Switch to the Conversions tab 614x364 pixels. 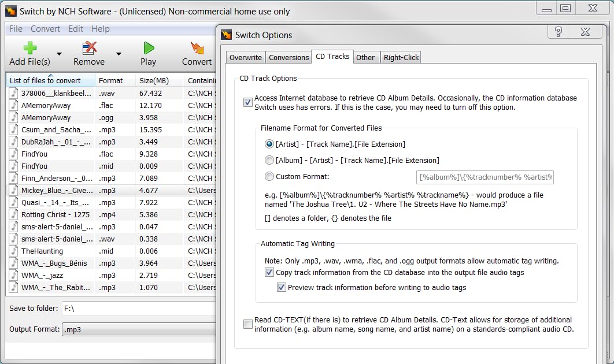click(x=288, y=57)
